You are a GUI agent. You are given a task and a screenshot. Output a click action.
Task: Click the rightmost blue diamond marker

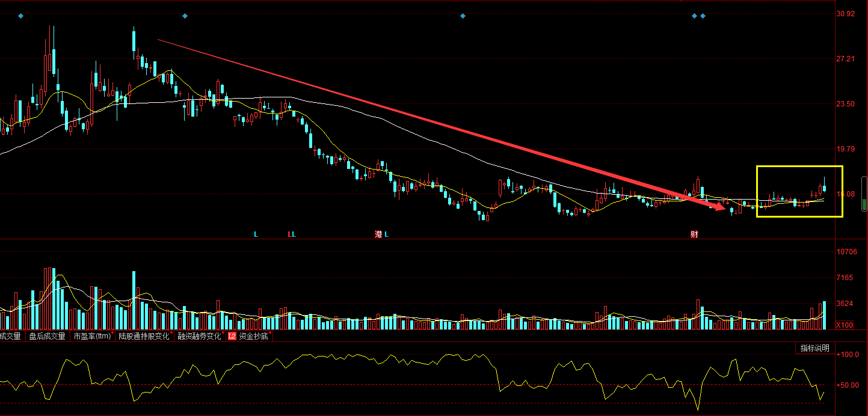coord(703,16)
